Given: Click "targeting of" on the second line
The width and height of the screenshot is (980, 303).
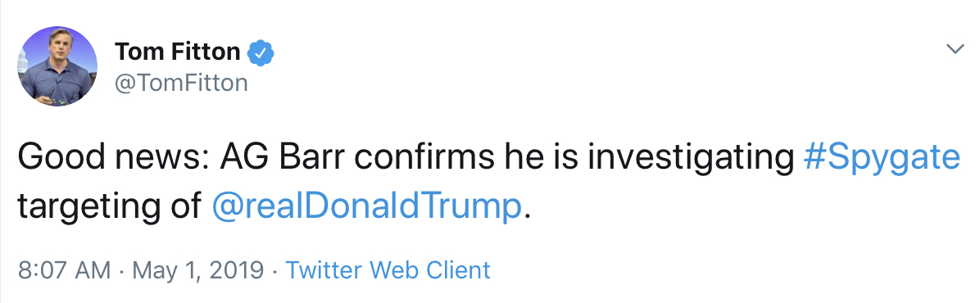Looking at the screenshot, I should tap(109, 208).
